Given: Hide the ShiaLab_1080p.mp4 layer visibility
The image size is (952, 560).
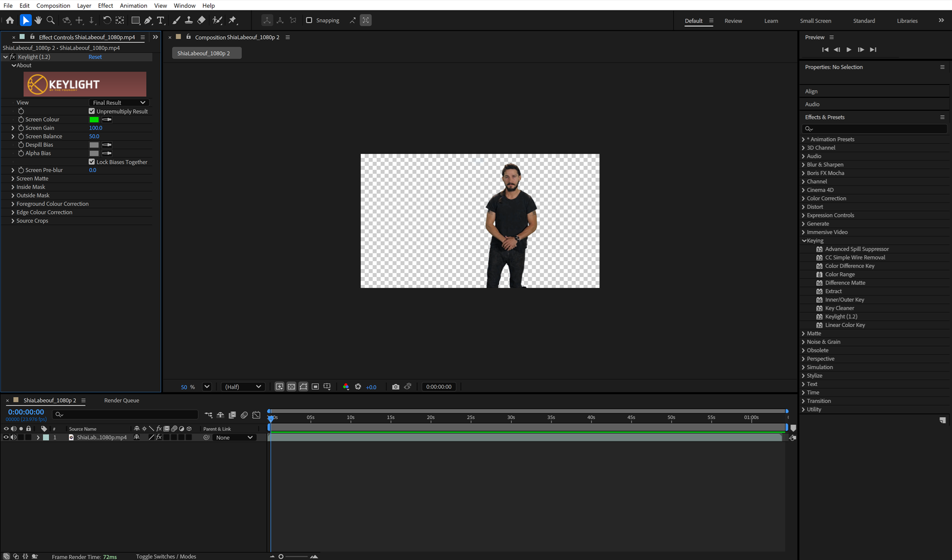Looking at the screenshot, I should tap(6, 437).
